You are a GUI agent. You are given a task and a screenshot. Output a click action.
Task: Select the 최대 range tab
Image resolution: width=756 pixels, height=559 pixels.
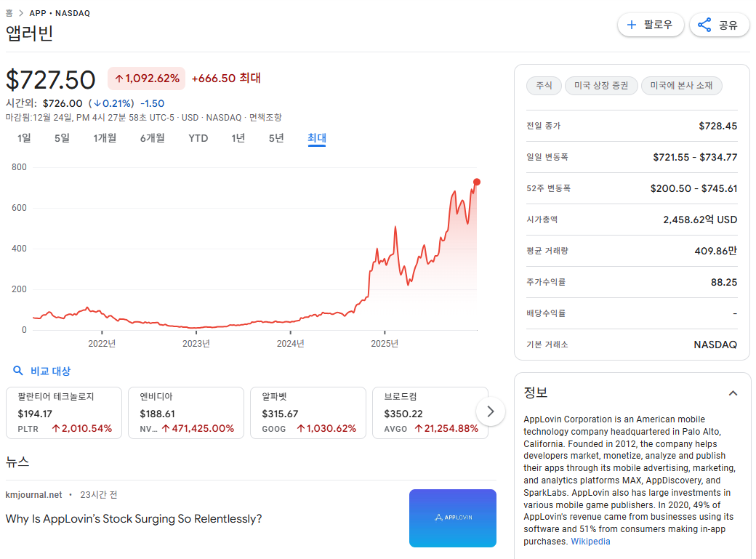click(x=317, y=138)
